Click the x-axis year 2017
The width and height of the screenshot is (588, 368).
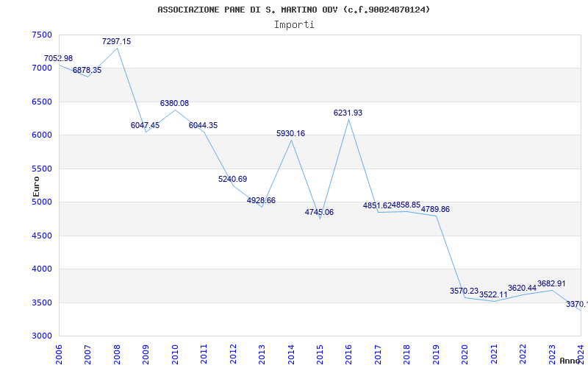point(378,354)
